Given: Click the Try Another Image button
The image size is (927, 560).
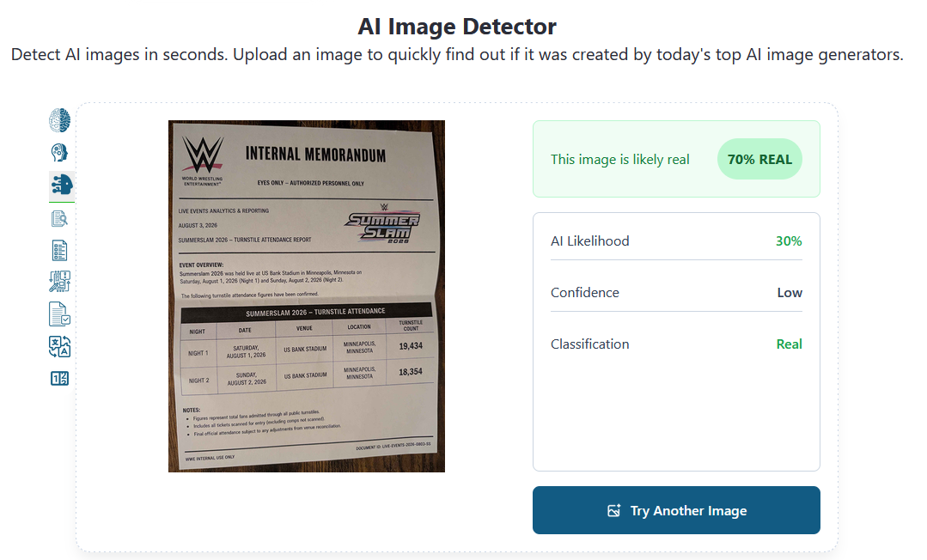Looking at the screenshot, I should 676,510.
